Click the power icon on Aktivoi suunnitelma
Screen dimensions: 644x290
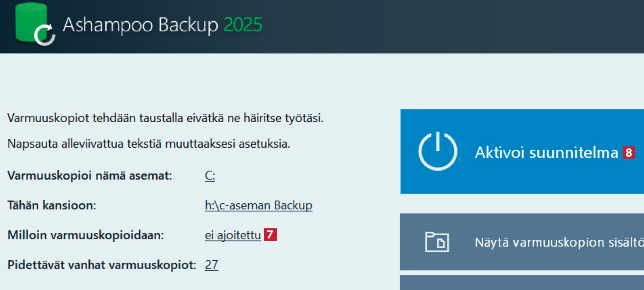pyautogui.click(x=438, y=151)
